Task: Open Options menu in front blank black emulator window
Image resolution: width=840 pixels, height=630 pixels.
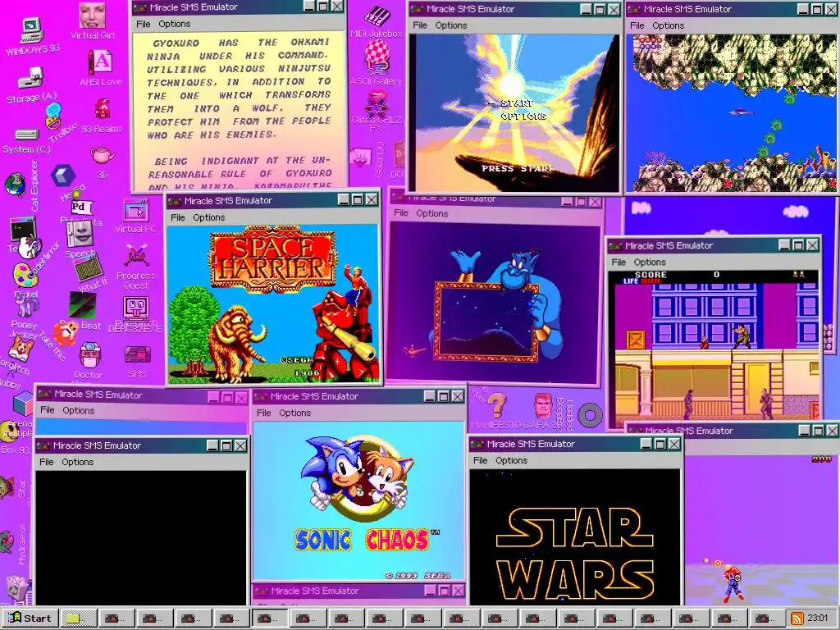Action: (x=78, y=463)
